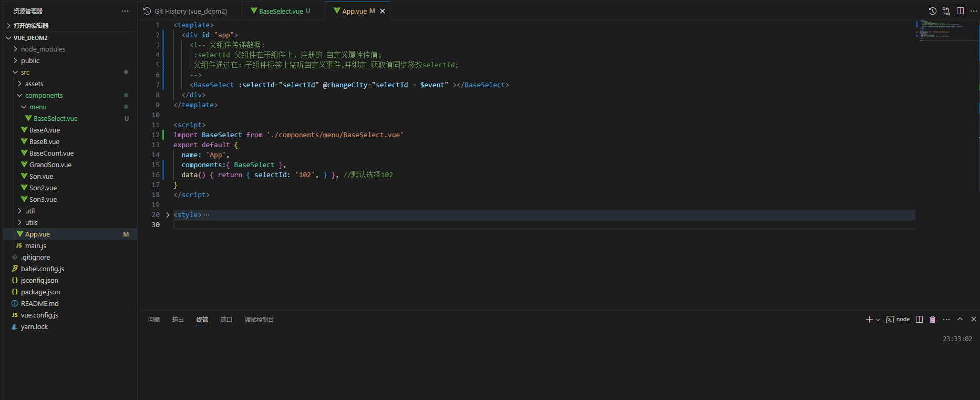Open babel.config.js file
This screenshot has height=400, width=980.
point(70,269)
